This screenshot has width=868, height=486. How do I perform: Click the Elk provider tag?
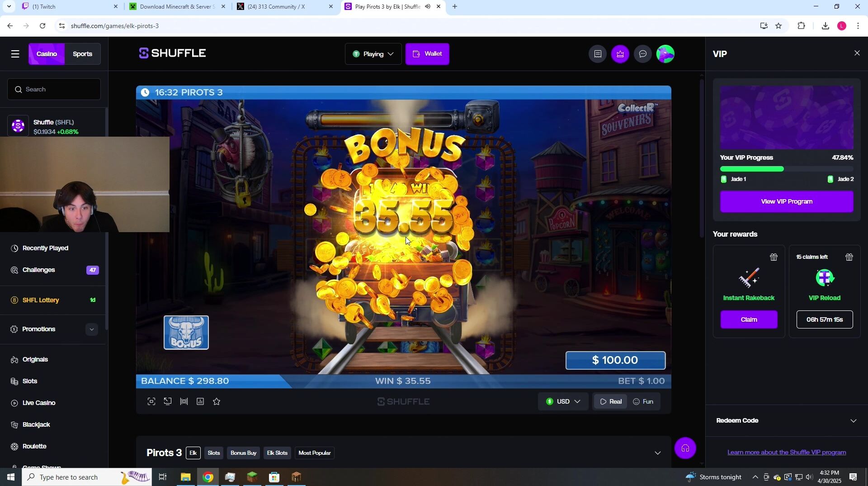tap(193, 453)
